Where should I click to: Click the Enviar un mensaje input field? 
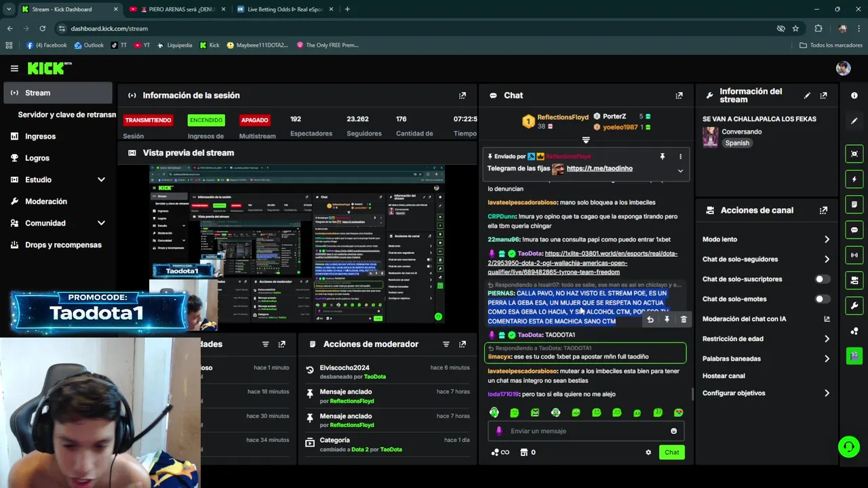[x=586, y=431]
